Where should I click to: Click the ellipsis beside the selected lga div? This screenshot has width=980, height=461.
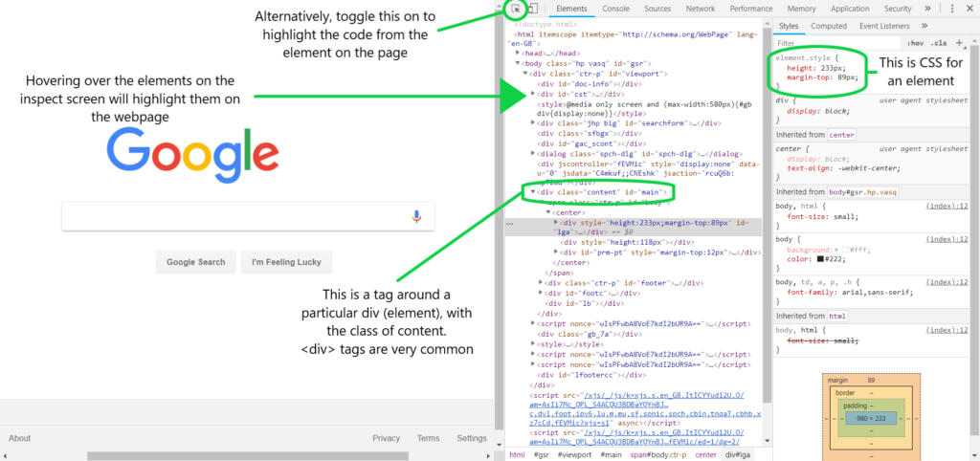[509, 223]
